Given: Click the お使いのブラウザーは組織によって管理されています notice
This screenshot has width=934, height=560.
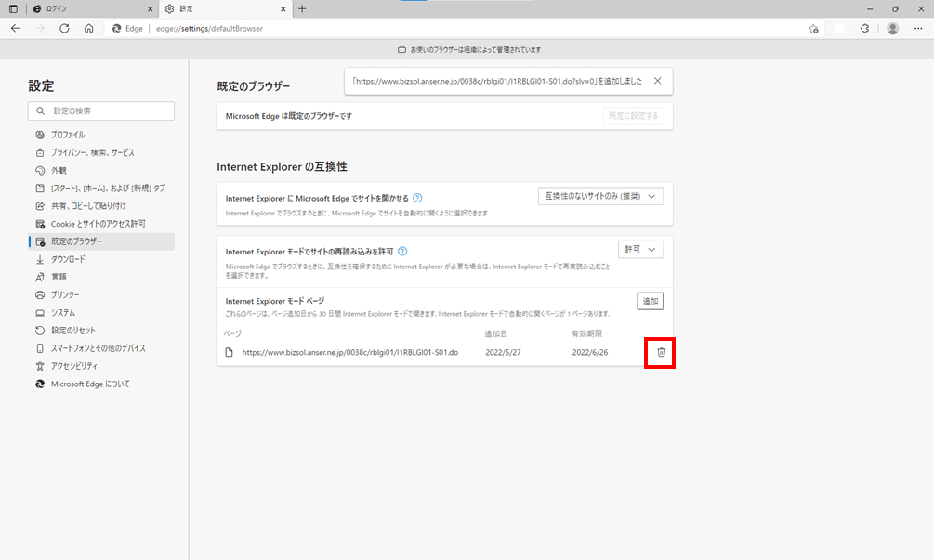Looking at the screenshot, I should 469,50.
